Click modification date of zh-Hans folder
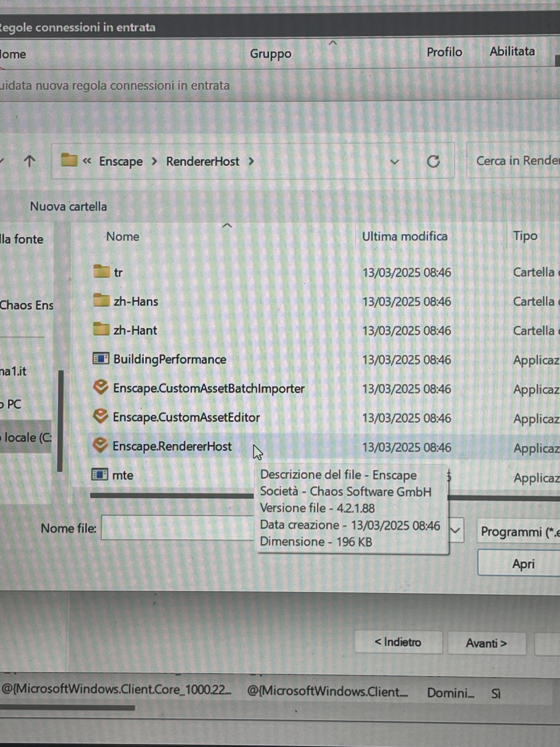 tap(406, 301)
